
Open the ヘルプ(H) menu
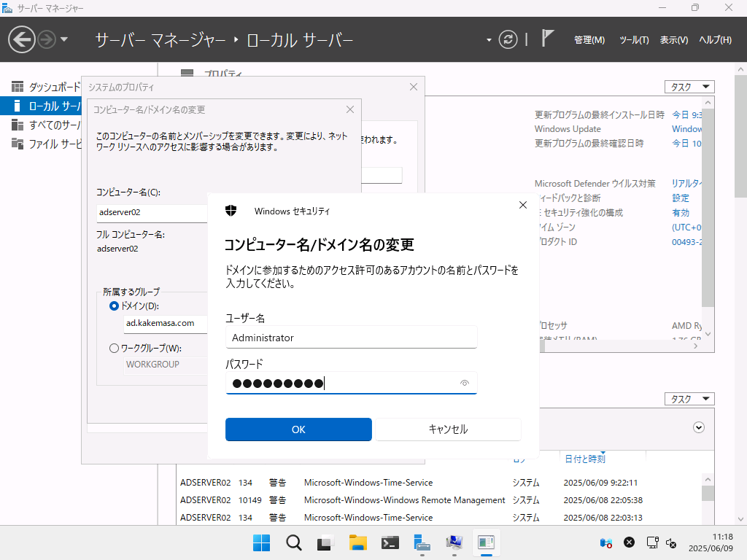(x=715, y=40)
